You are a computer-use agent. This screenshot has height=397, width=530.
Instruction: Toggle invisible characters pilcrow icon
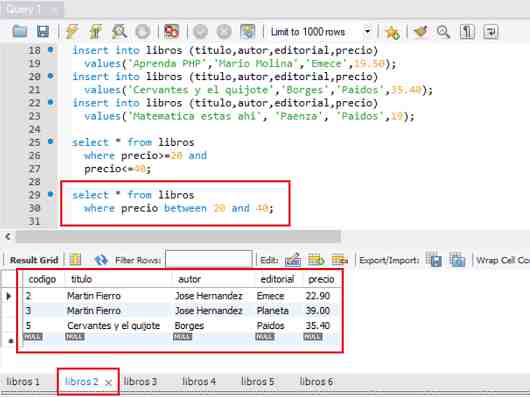click(467, 32)
